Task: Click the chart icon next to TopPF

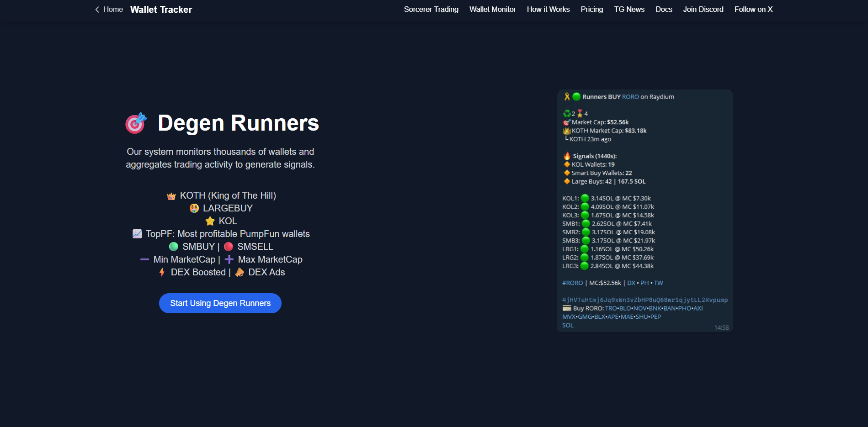Action: click(137, 234)
